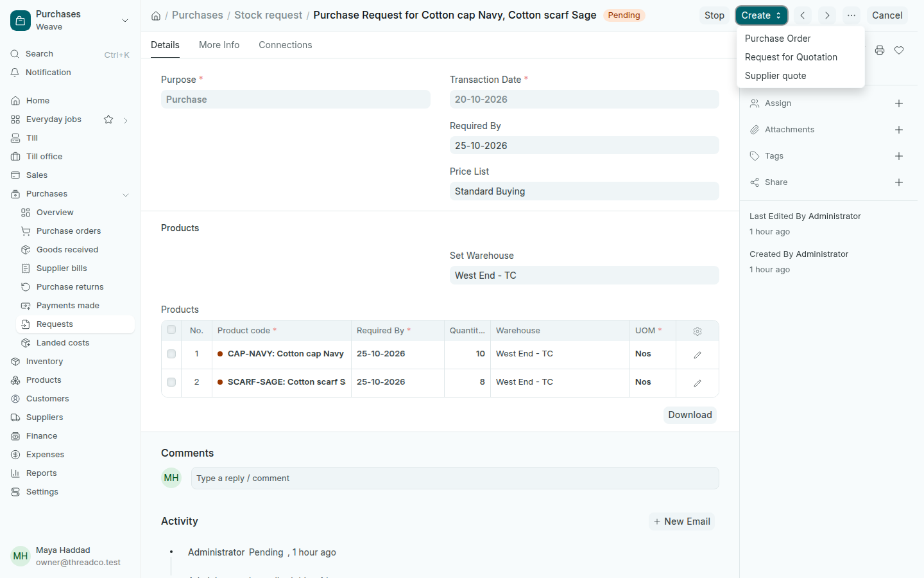Share the document with the plus icon
The image size is (924, 578).
point(899,182)
